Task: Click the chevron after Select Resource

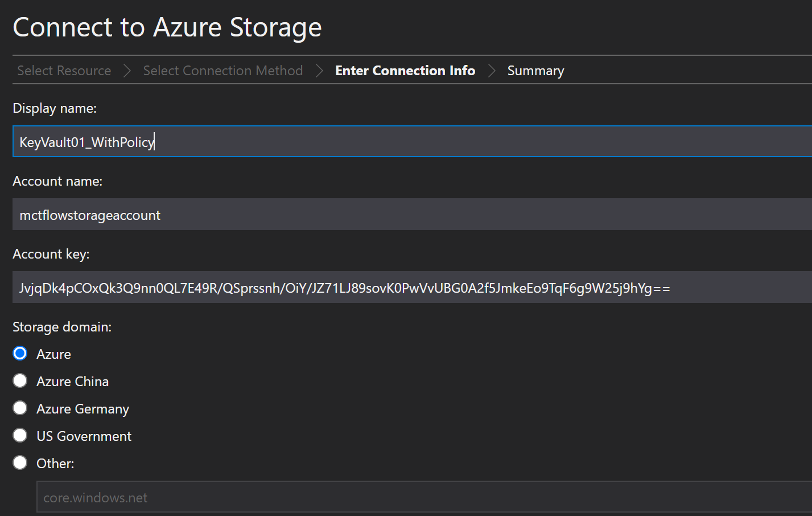Action: tap(127, 71)
